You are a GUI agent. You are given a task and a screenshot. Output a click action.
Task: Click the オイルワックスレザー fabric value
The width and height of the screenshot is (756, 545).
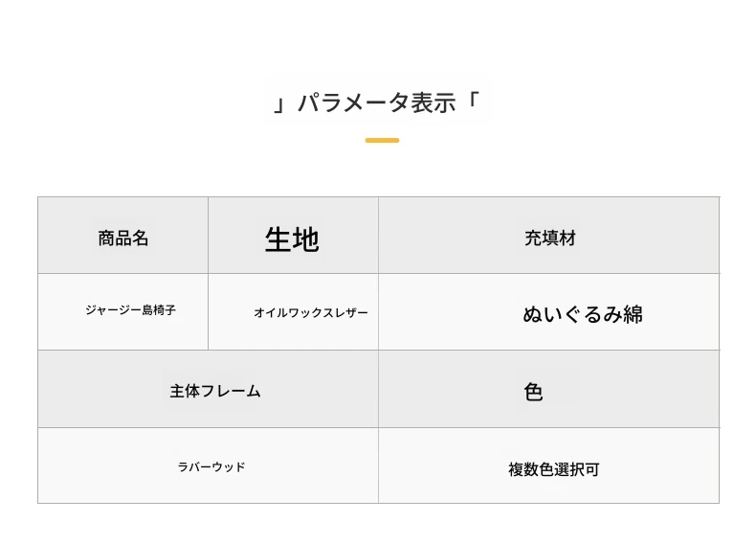(310, 313)
